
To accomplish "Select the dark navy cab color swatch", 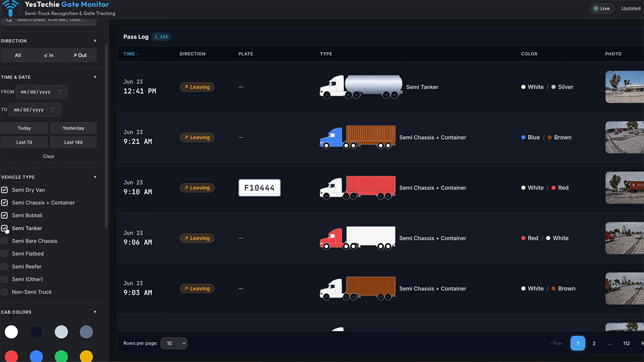I will coord(36,332).
